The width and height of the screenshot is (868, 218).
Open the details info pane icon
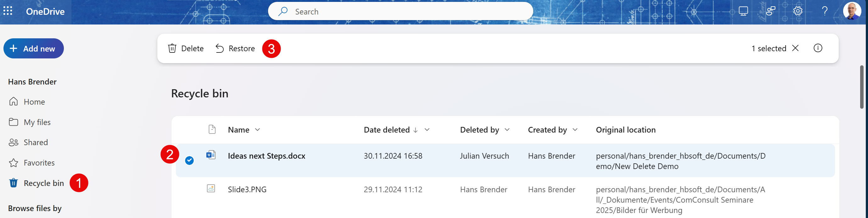coord(818,48)
